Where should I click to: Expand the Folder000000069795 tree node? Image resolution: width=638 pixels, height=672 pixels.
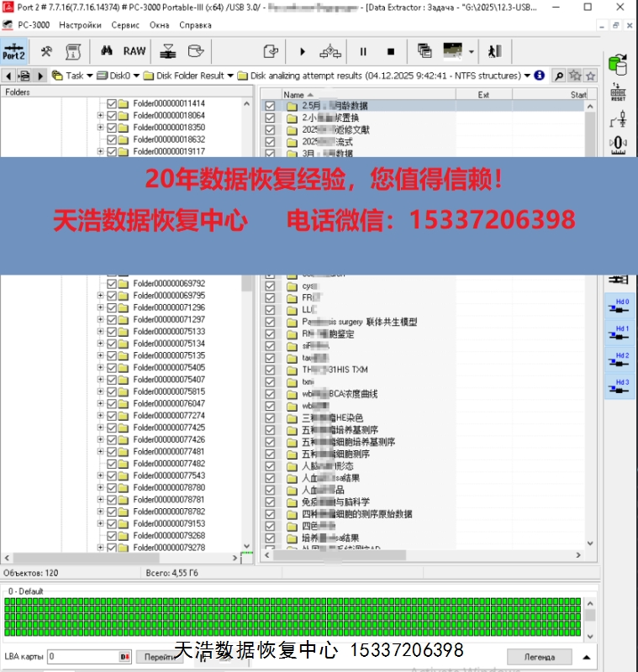coord(101,296)
